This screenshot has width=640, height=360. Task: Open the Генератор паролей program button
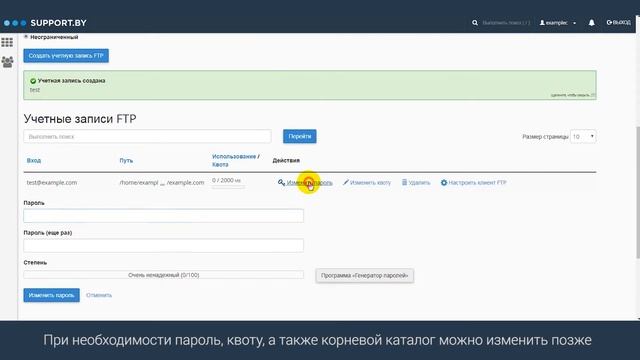click(364, 276)
